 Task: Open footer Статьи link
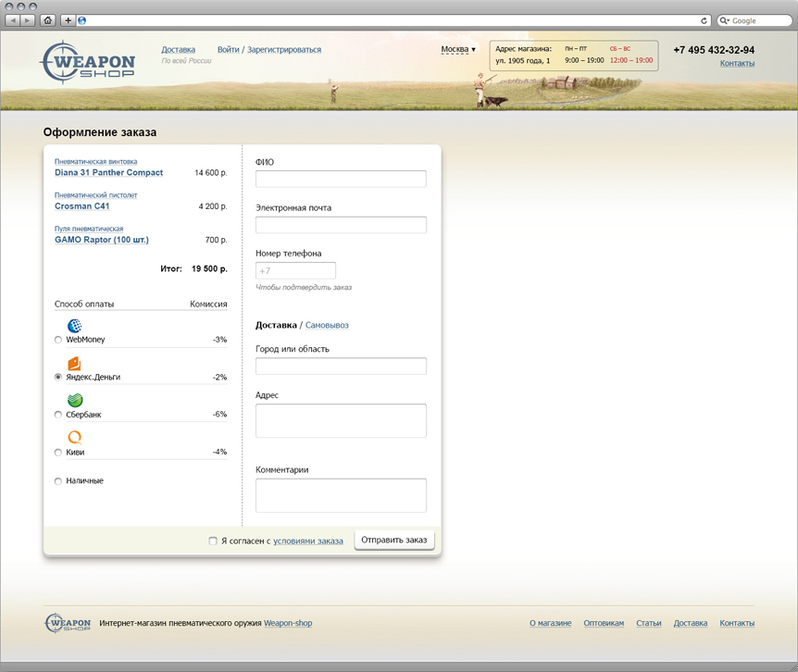pyautogui.click(x=649, y=623)
